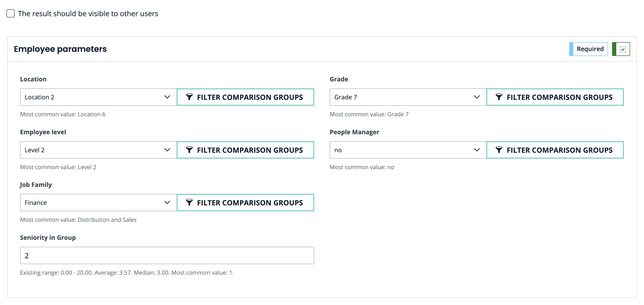
Task: Enable result visible to other users checkbox
Action: [x=11, y=13]
